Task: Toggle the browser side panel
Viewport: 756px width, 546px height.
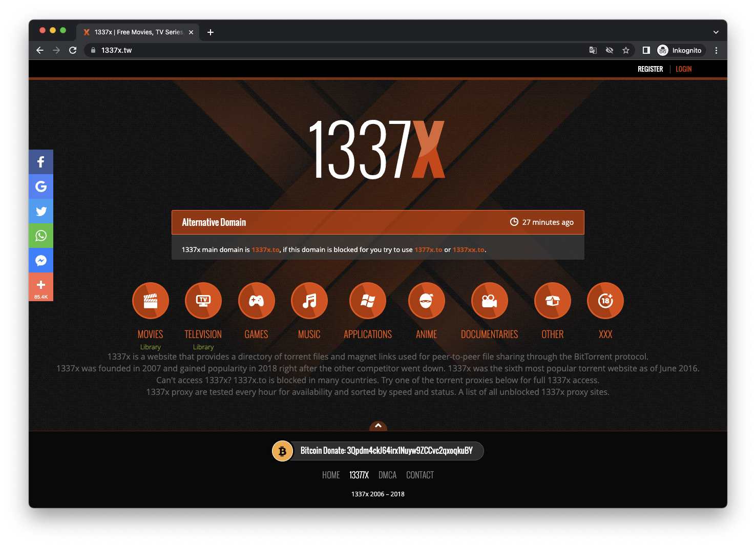Action: pyautogui.click(x=646, y=50)
